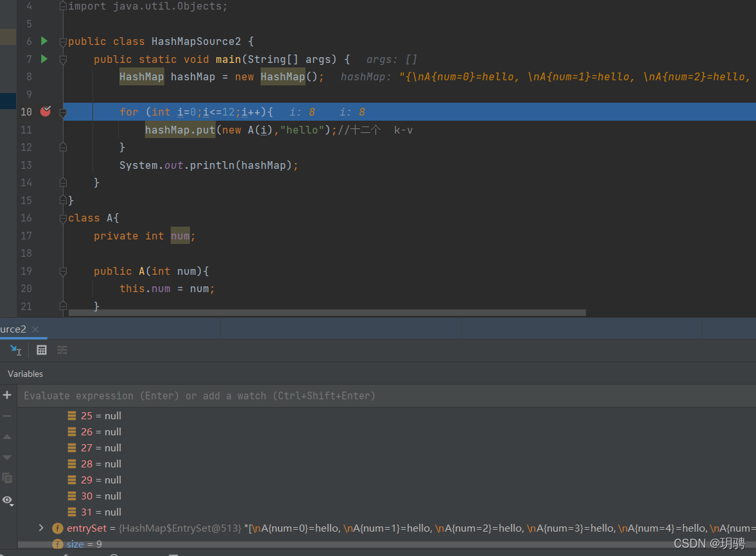Collapse A constructor fold marker on line 19
This screenshot has height=556, width=756.
click(63, 272)
